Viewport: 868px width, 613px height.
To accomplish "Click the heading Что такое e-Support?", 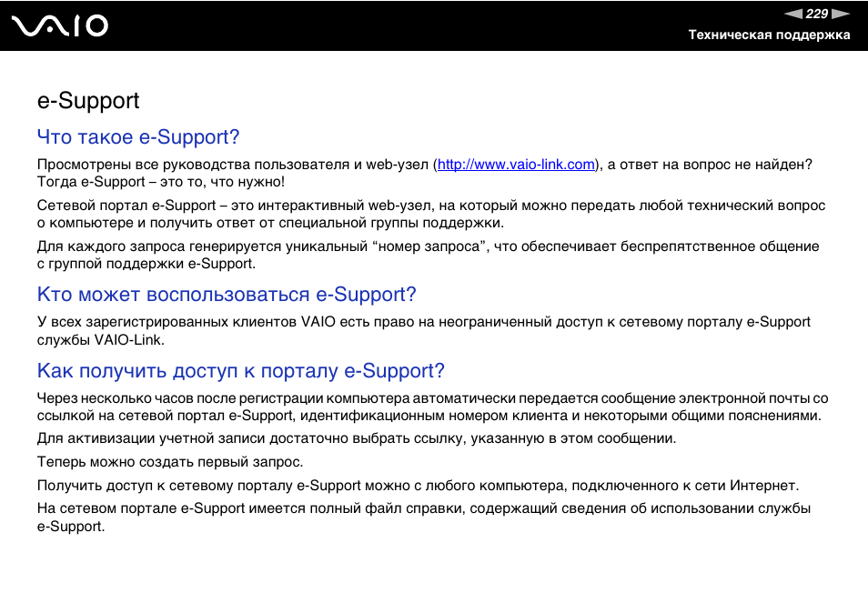I will tap(136, 136).
